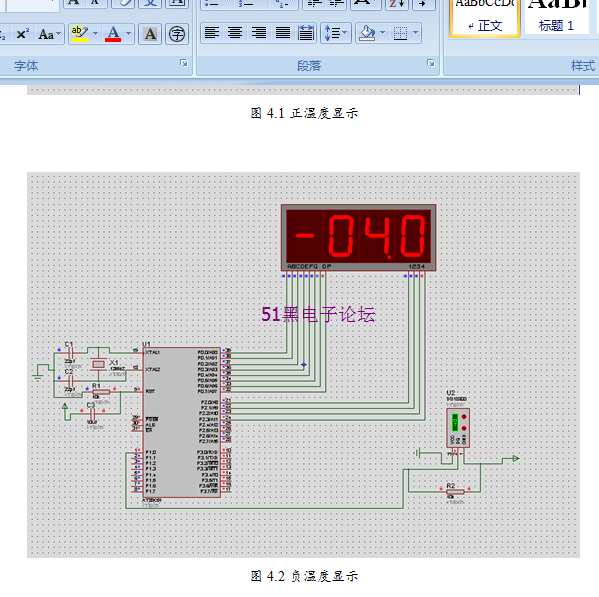Expand the borders dropdown arrow
Viewport: 599px width, 597px height.
click(x=416, y=33)
